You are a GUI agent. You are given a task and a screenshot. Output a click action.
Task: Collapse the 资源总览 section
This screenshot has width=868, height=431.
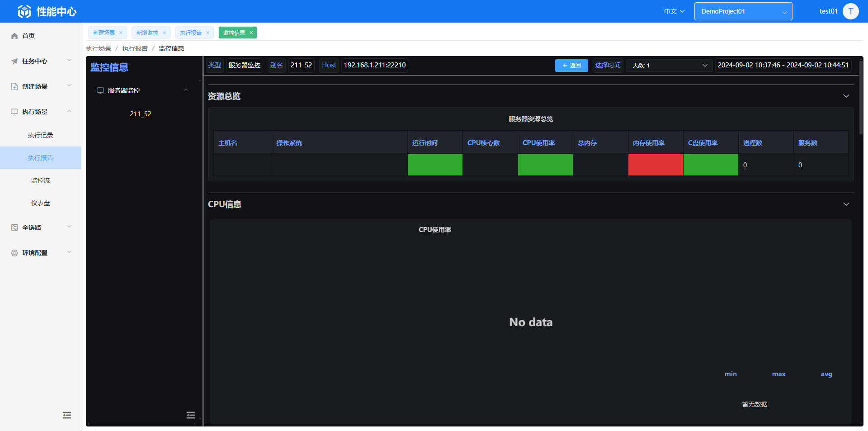pyautogui.click(x=846, y=96)
